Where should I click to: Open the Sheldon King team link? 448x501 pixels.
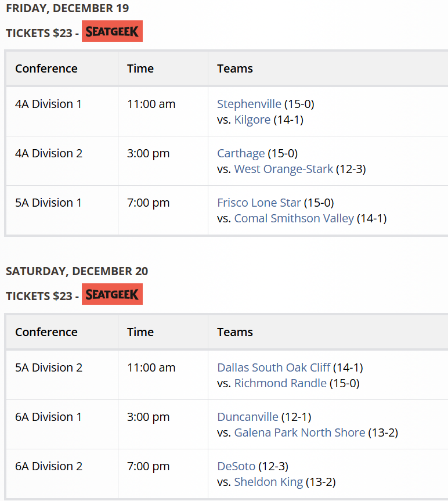point(269,482)
